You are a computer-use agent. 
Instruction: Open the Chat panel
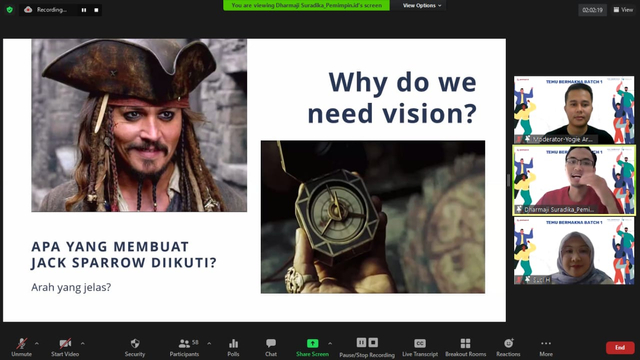271,347
